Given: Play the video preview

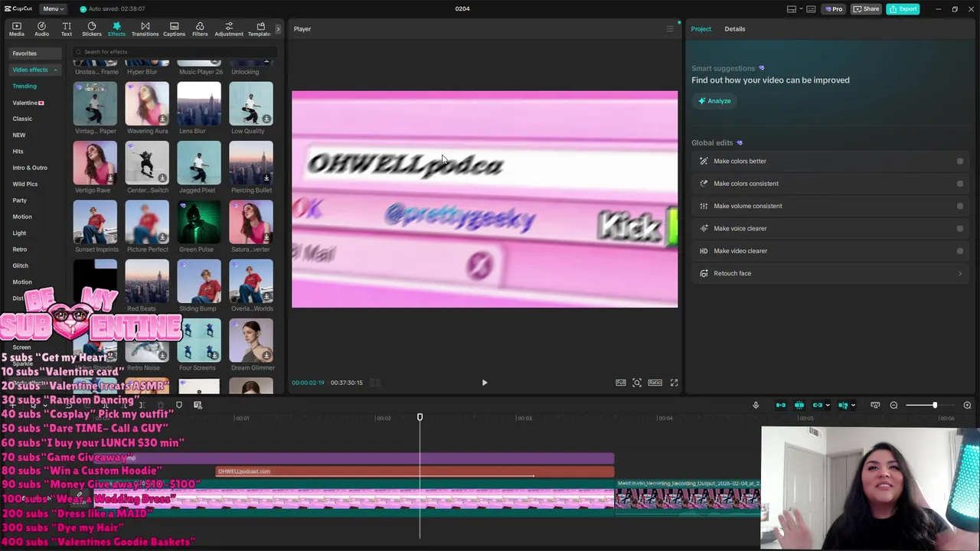Looking at the screenshot, I should (x=484, y=383).
